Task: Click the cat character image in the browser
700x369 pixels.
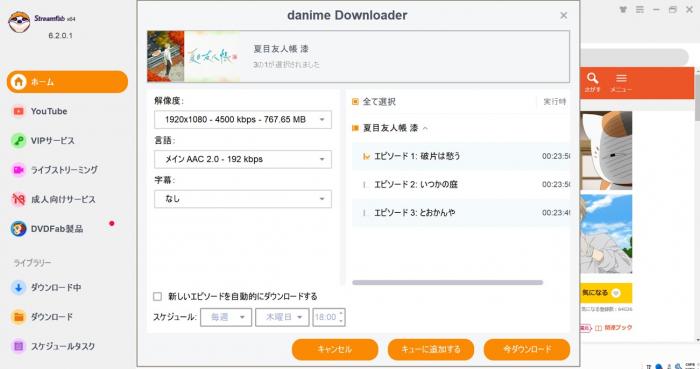Action: (x=606, y=150)
